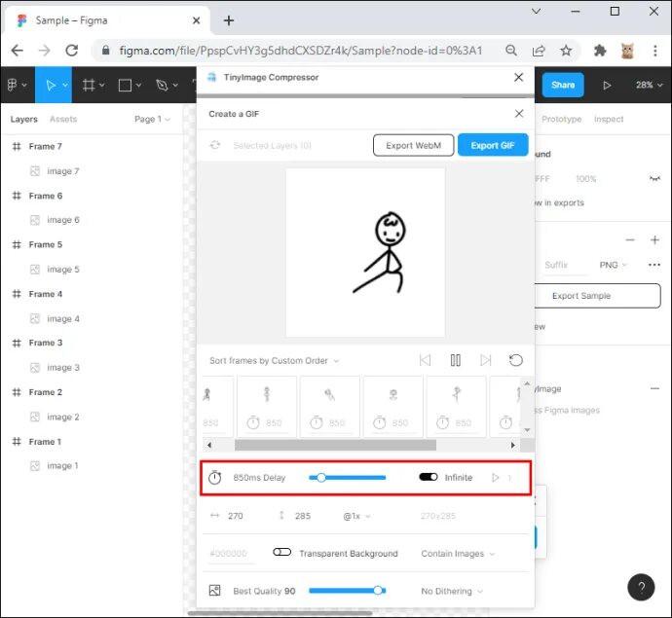672x618 pixels.
Task: Open export options three-dots menu
Action: [x=654, y=265]
